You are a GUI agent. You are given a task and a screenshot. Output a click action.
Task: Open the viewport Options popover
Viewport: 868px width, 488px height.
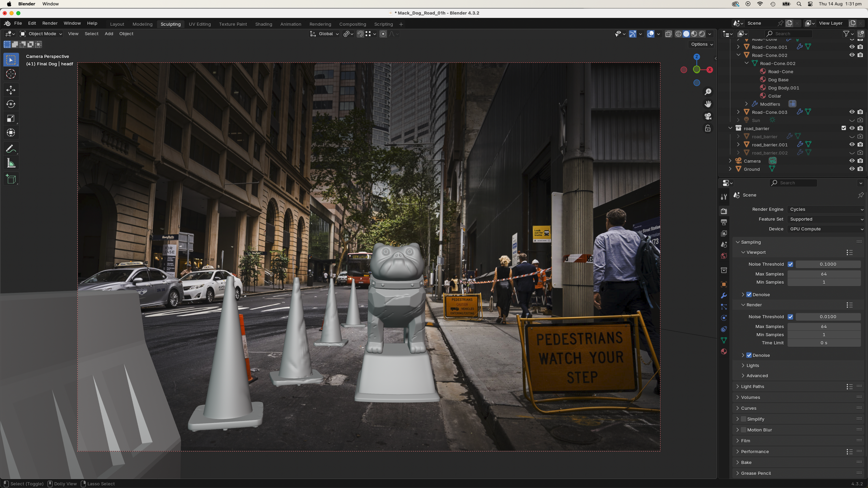click(701, 44)
